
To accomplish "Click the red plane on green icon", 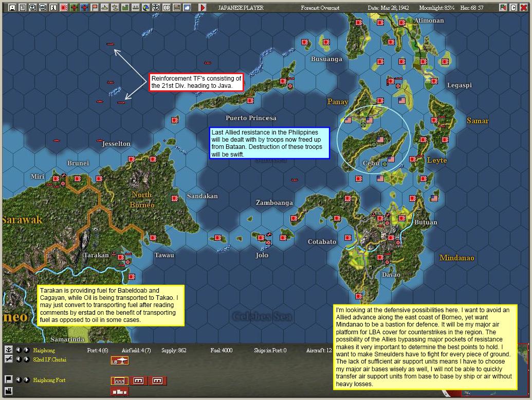I will click(x=74, y=8).
